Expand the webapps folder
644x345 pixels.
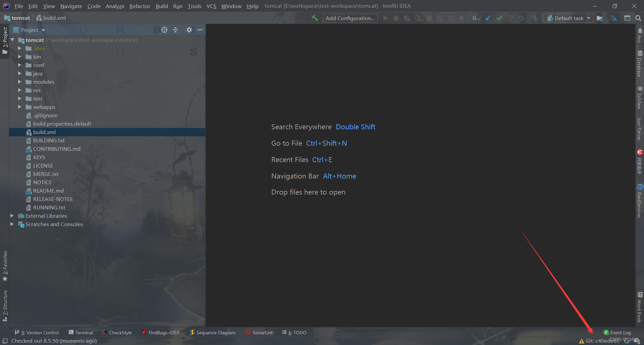point(19,107)
